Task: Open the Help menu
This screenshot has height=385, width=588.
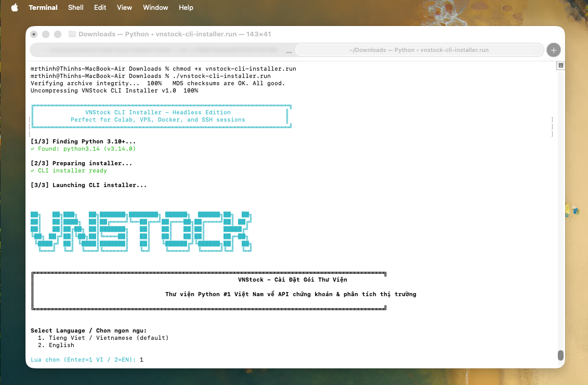Action: pos(186,7)
